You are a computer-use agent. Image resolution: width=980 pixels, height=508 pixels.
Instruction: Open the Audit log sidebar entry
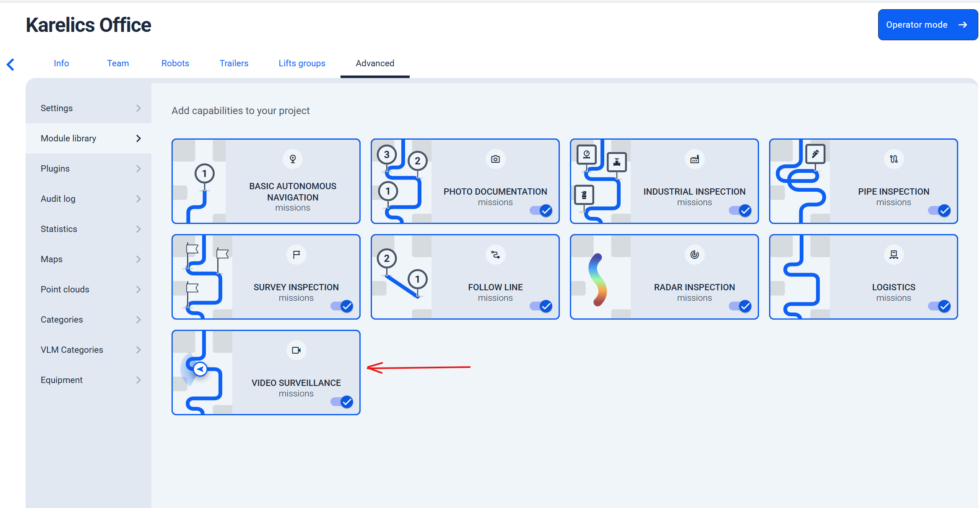(x=88, y=199)
